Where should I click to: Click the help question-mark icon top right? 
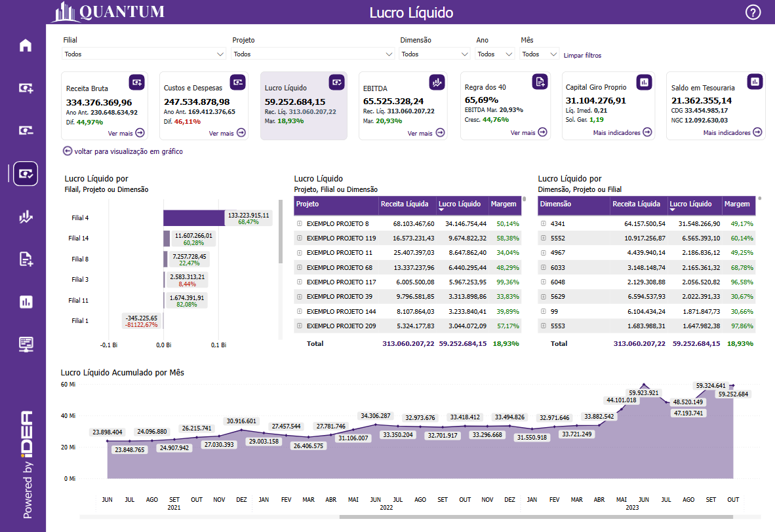point(753,12)
